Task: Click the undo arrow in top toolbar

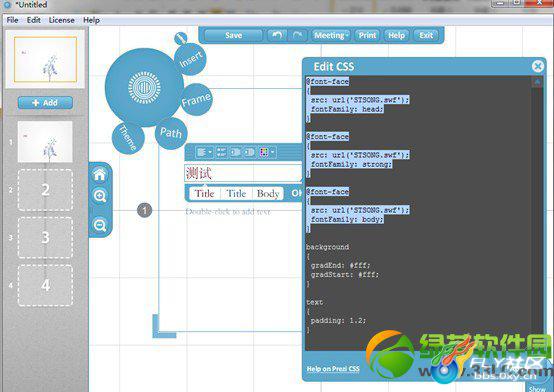Action: [x=277, y=35]
